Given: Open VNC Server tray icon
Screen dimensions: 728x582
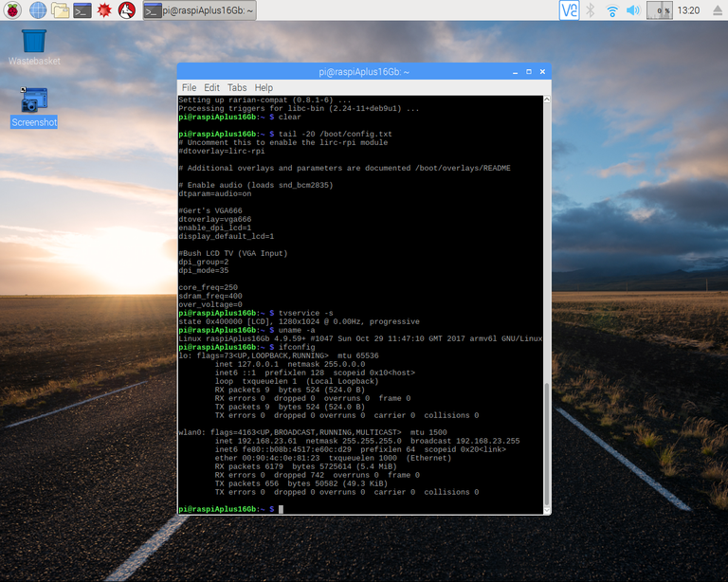Looking at the screenshot, I should (x=569, y=10).
